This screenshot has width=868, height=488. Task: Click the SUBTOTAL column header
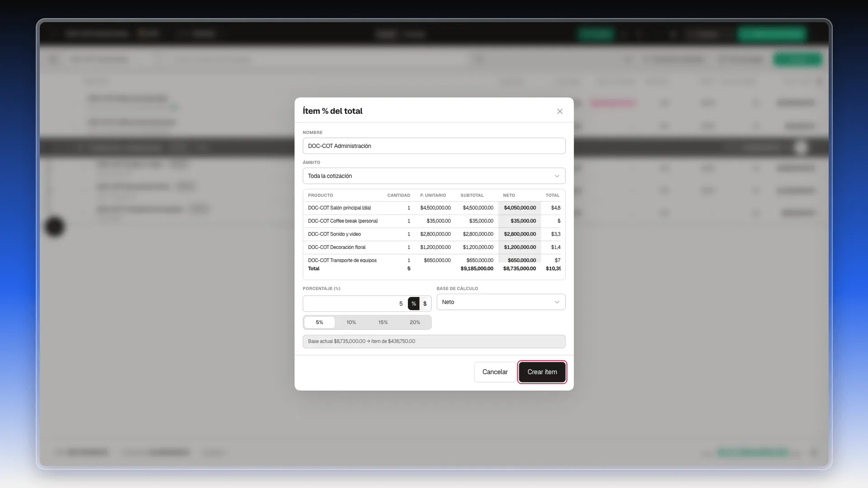pyautogui.click(x=472, y=195)
